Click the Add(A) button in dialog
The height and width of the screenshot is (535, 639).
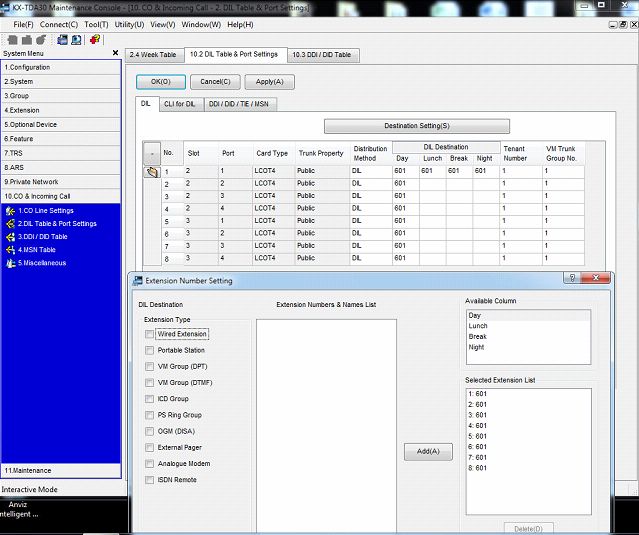point(428,451)
